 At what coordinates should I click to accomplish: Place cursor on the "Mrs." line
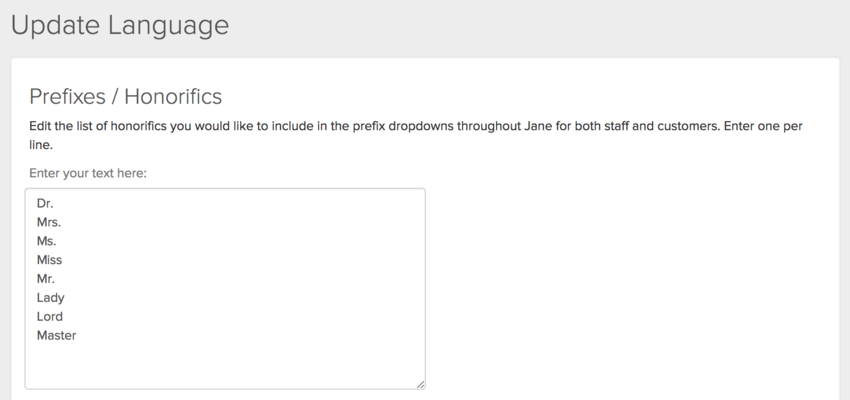[49, 222]
